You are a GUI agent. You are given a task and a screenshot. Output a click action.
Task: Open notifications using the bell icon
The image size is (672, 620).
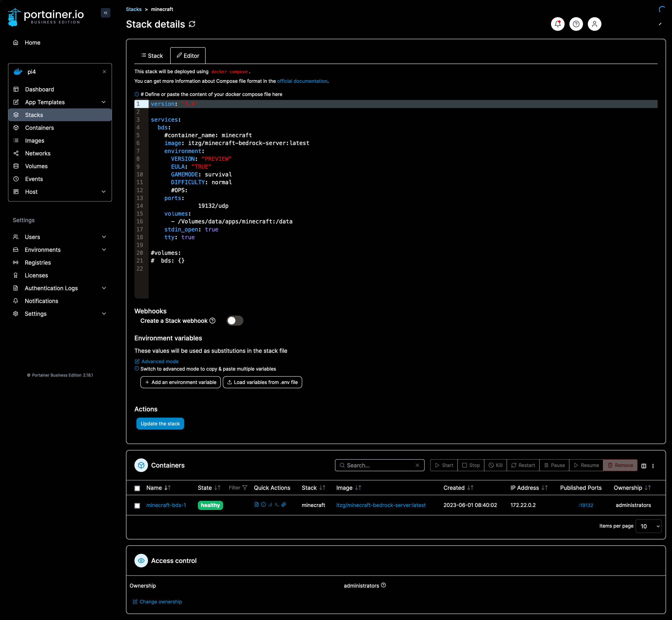pos(558,24)
